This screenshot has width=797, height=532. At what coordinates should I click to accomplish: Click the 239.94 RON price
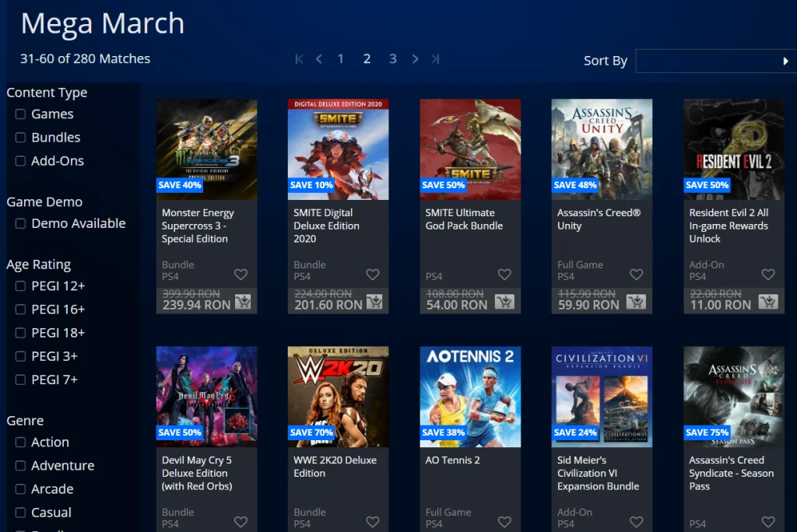point(196,305)
